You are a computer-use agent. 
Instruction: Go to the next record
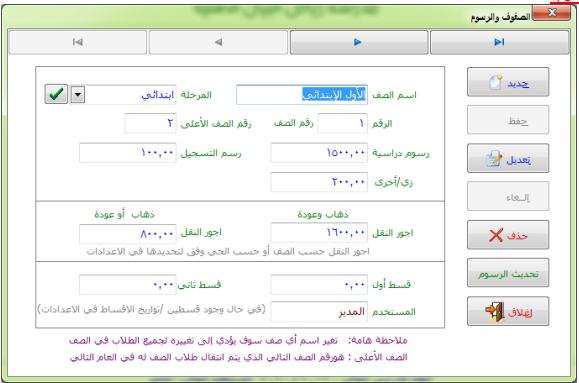pos(359,42)
